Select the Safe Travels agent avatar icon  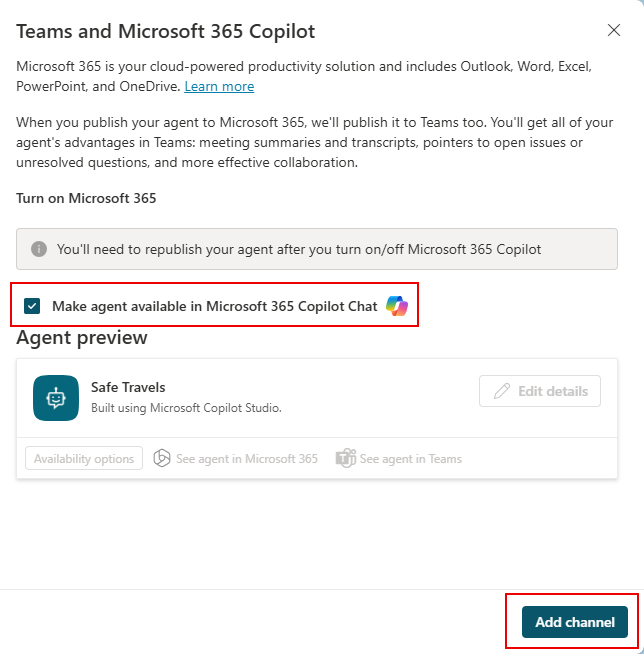pos(56,398)
